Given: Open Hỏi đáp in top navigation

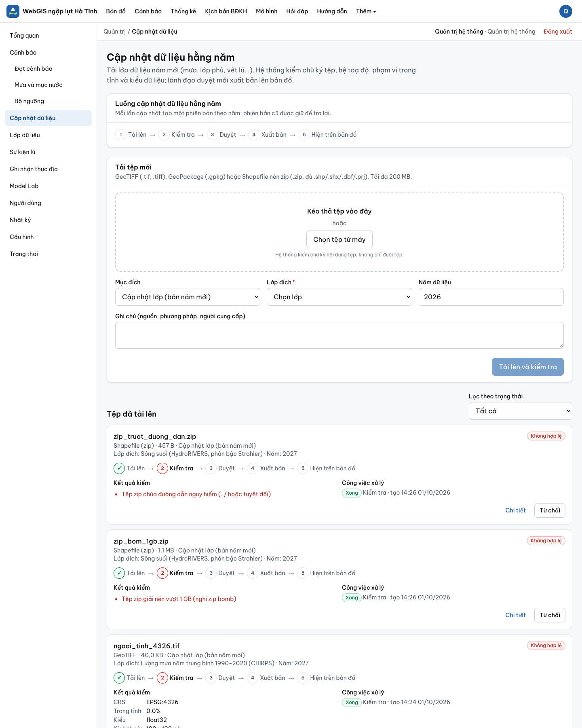Looking at the screenshot, I should coord(297,11).
